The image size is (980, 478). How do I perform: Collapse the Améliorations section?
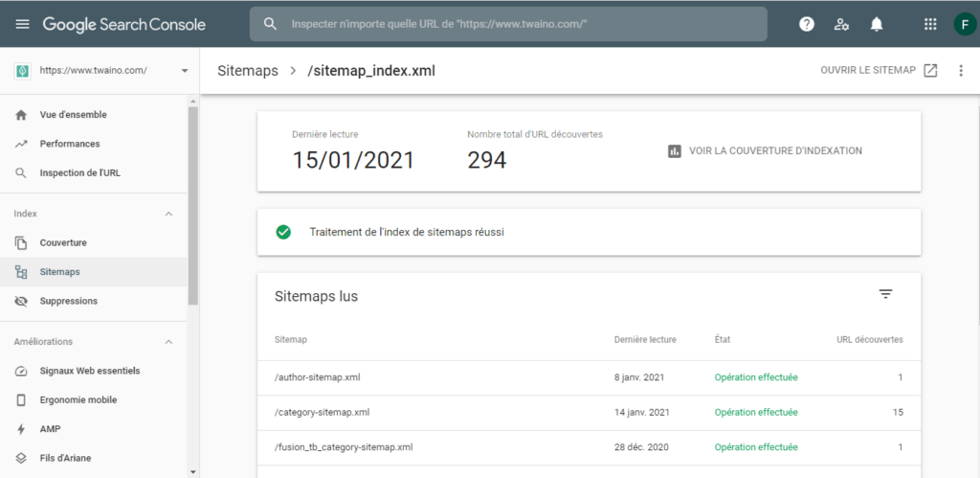(169, 342)
